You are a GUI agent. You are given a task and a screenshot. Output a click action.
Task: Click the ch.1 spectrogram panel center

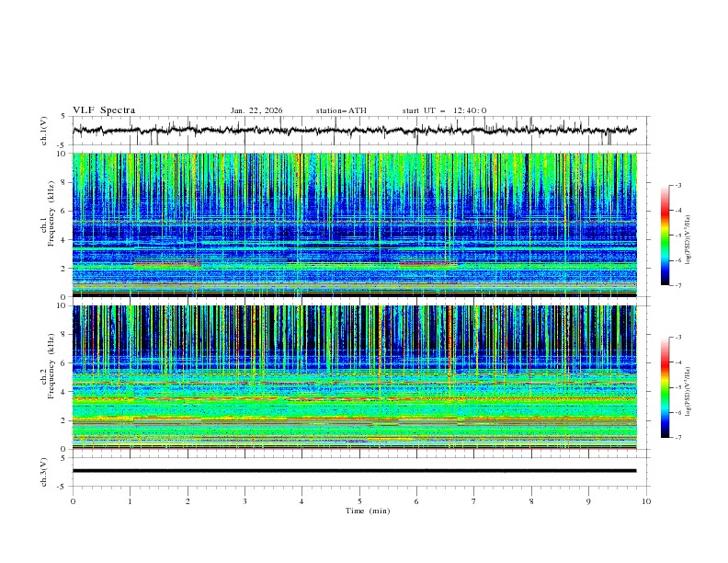point(359,225)
